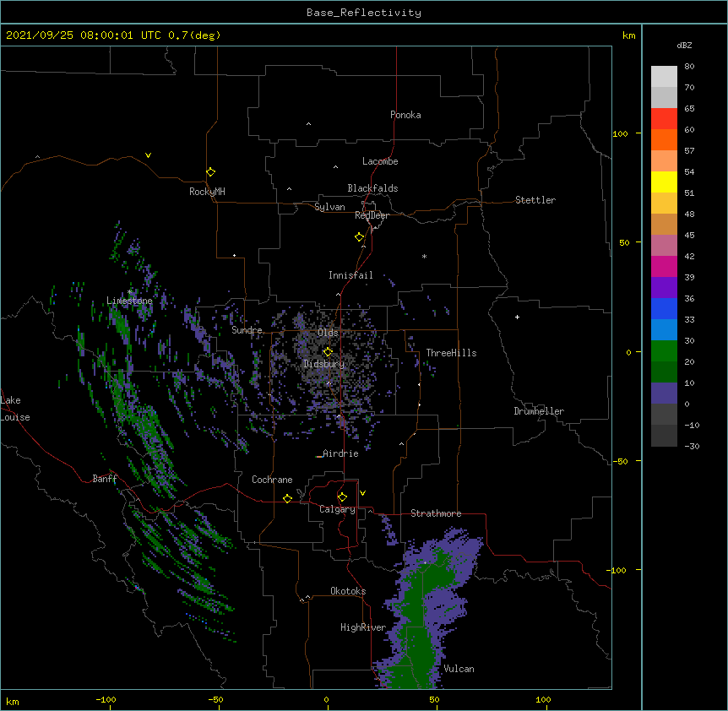Viewport: 728px width, 711px height.
Task: Click the Lacombe city label
Action: coord(380,161)
